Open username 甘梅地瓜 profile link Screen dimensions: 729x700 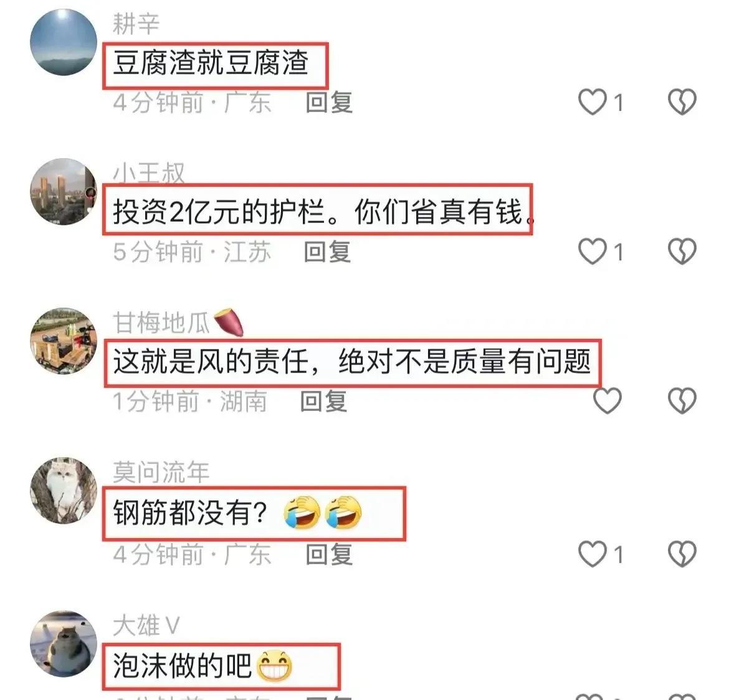161,323
